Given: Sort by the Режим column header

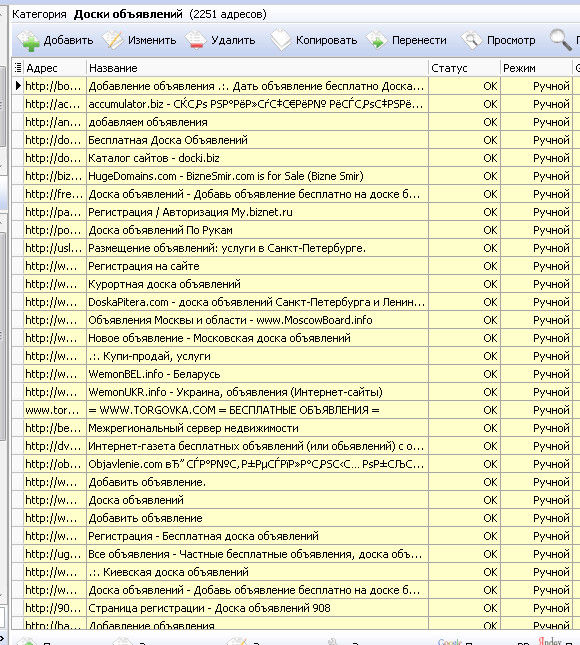Looking at the screenshot, I should click(x=536, y=68).
